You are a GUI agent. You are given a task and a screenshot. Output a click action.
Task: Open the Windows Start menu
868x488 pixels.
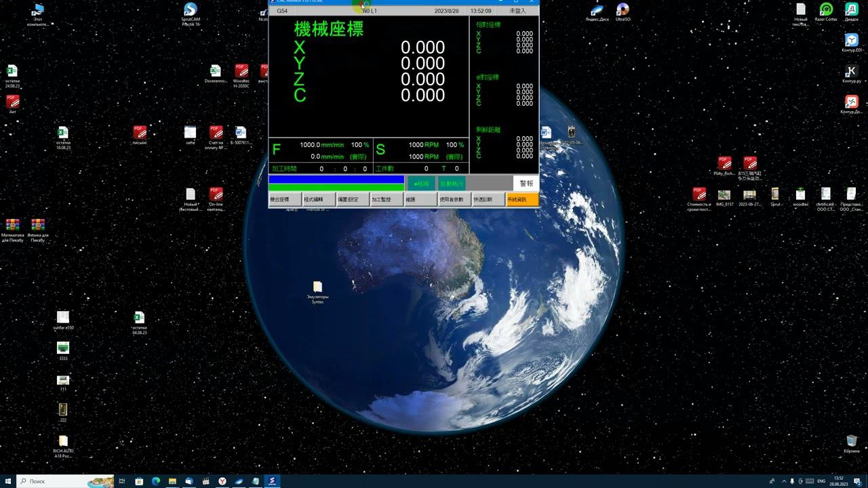pyautogui.click(x=7, y=481)
